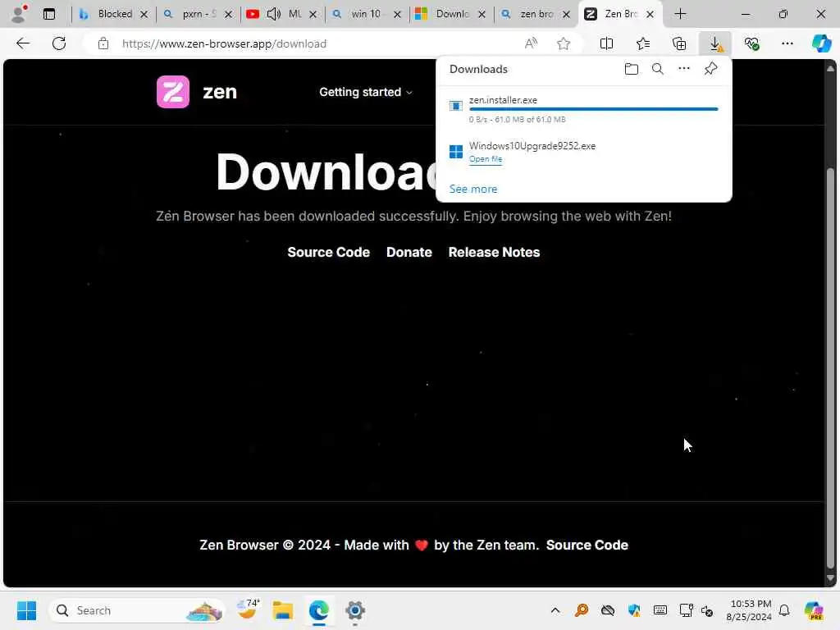Viewport: 840px width, 630px height.
Task: Open downloads folder icon in panel
Action: pyautogui.click(x=631, y=69)
